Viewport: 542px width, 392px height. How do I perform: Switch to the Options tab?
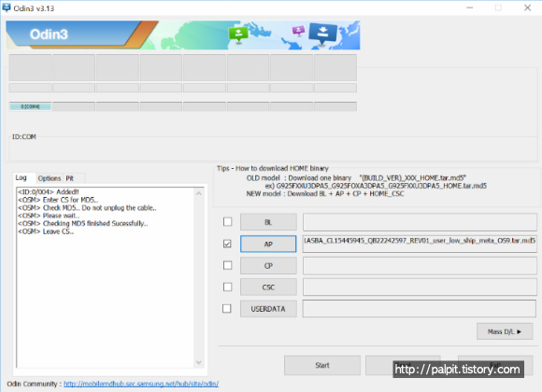tap(50, 178)
